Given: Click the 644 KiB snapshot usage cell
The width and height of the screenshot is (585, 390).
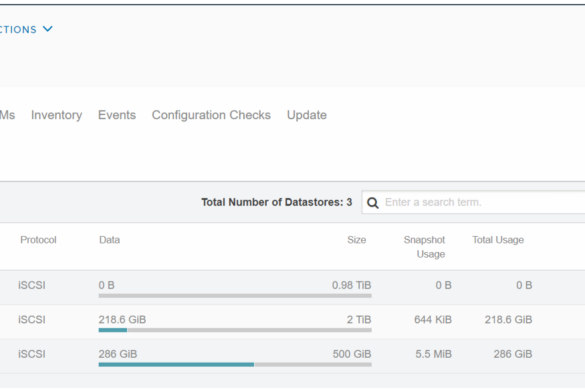Looking at the screenshot, I should pyautogui.click(x=433, y=319).
